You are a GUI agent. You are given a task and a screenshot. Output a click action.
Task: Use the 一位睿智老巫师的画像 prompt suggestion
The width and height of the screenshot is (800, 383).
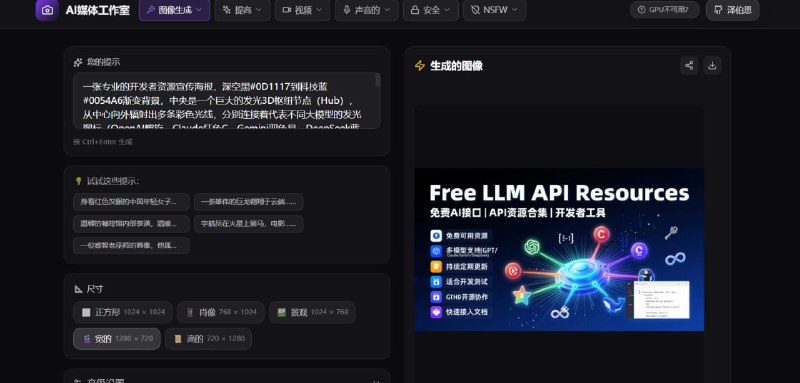131,245
